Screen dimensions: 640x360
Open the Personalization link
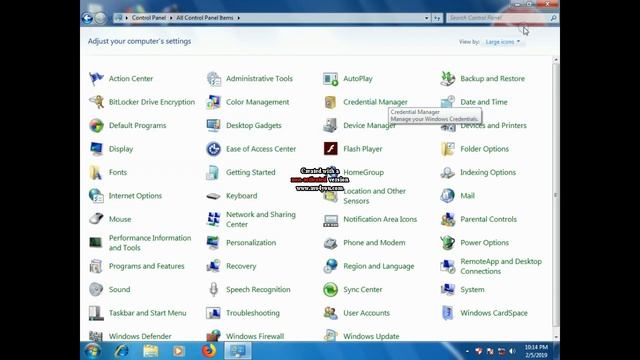[251, 242]
